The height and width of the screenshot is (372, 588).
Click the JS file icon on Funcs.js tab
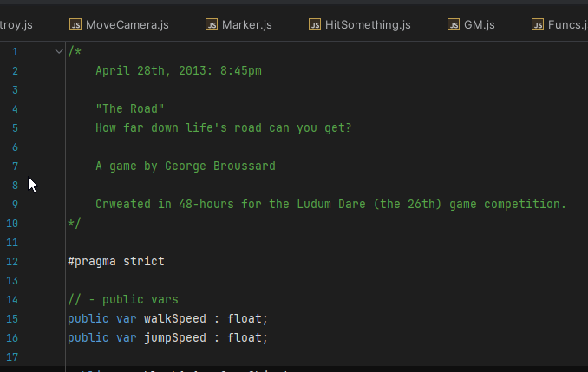point(538,25)
